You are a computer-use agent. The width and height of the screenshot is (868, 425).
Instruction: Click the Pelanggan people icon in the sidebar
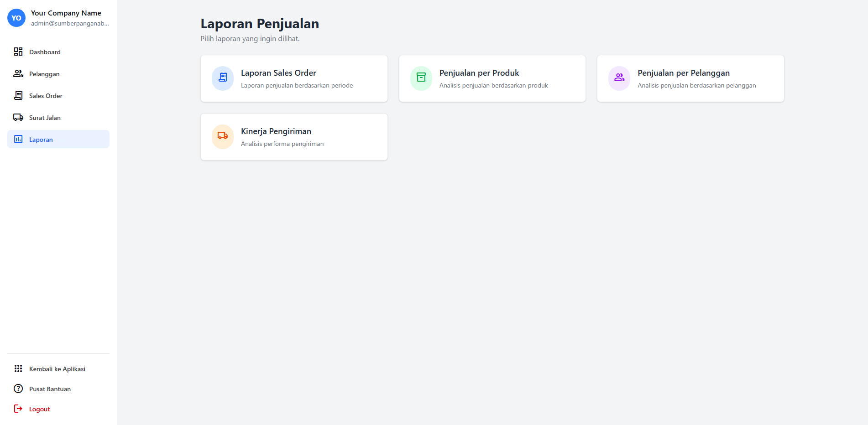tap(18, 73)
